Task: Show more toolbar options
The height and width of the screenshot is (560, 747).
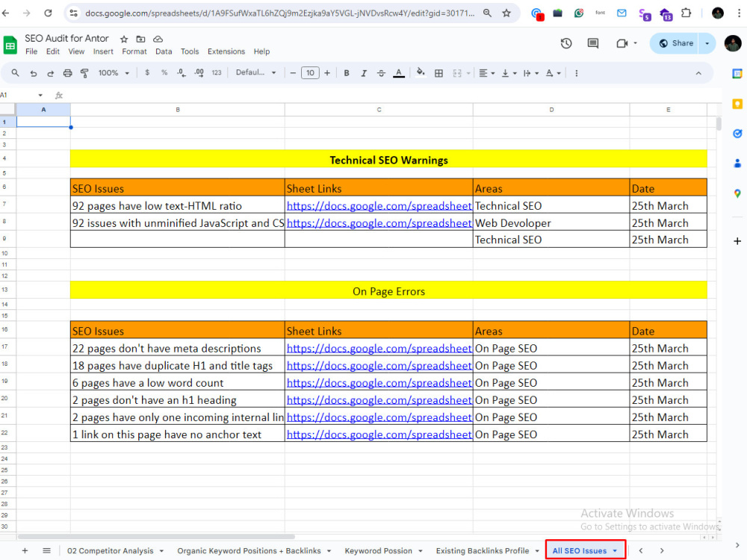Action: (577, 73)
